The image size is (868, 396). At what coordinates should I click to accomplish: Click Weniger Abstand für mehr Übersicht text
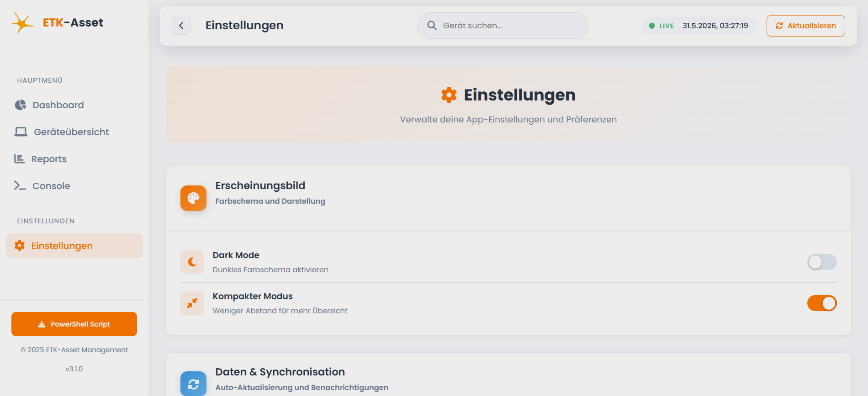tap(280, 311)
